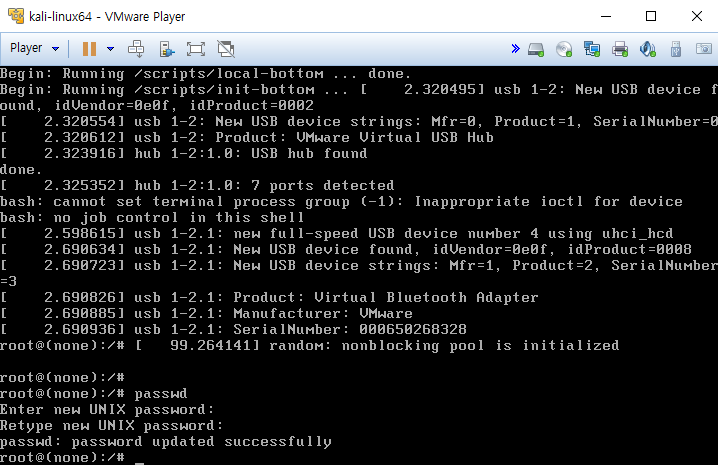718x465 pixels.
Task: Click 'password updated successfully' line
Action: pos(166,442)
